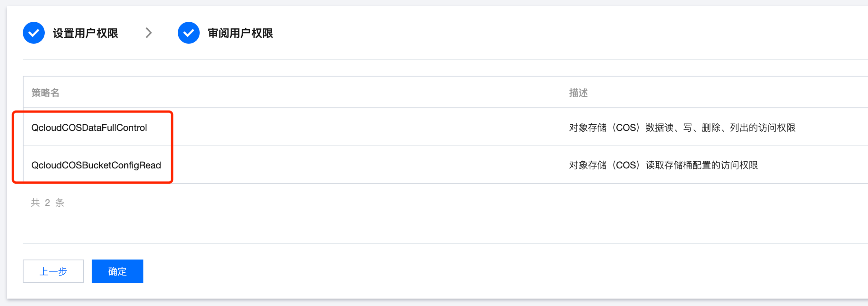868x306 pixels.
Task: Click 列出的访问权限 in the first description
Action: coord(762,128)
